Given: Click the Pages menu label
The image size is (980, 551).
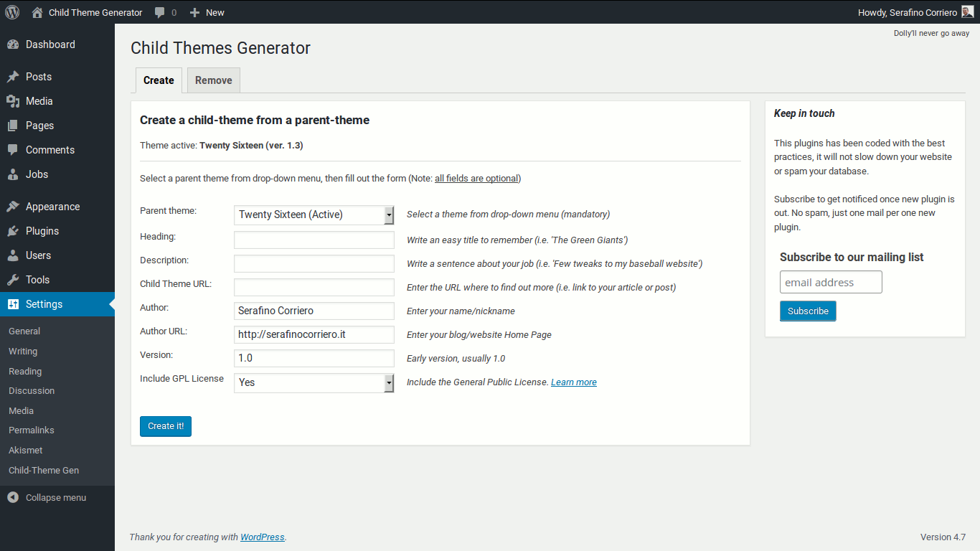Looking at the screenshot, I should [x=40, y=126].
